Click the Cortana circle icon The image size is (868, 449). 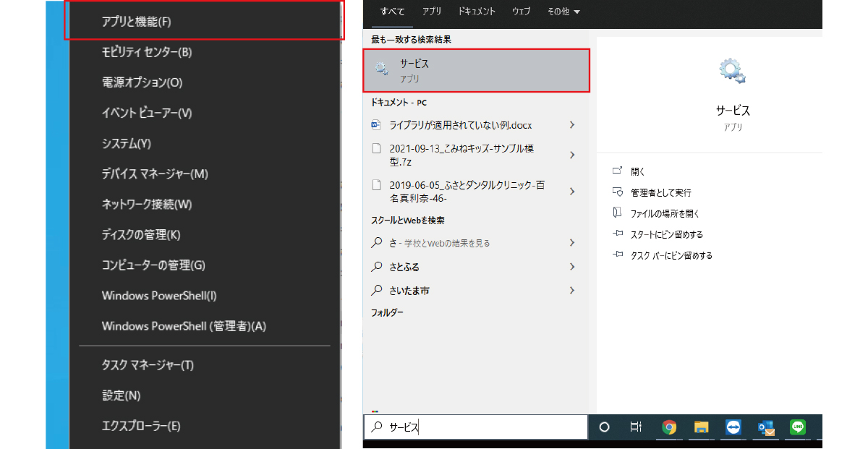(x=605, y=427)
